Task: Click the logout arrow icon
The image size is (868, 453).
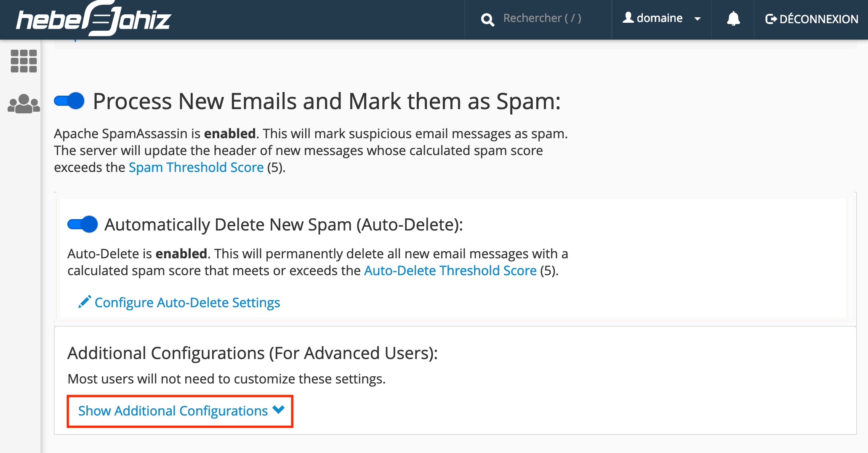Action: 771,19
